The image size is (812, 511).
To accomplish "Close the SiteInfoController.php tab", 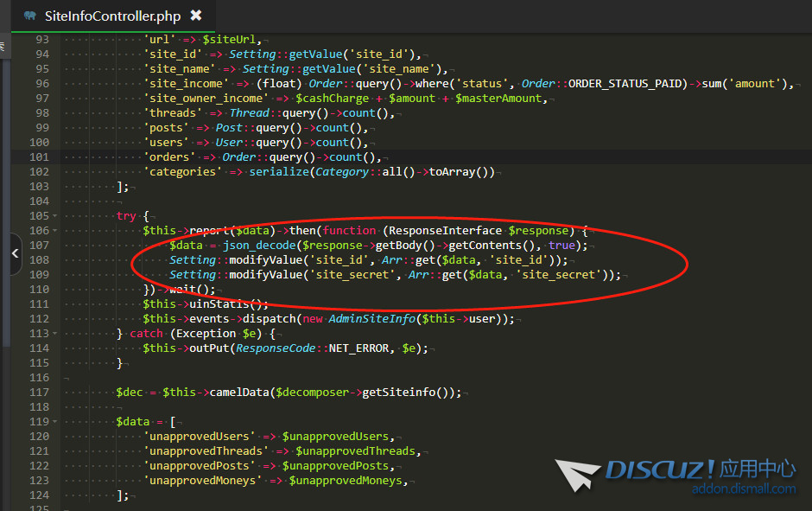I will click(x=196, y=16).
